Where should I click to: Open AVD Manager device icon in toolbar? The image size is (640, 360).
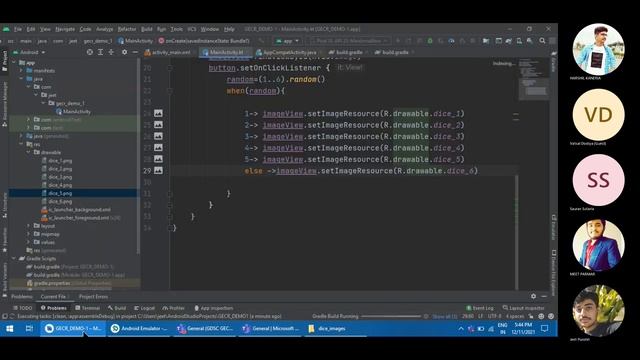[x=519, y=41]
